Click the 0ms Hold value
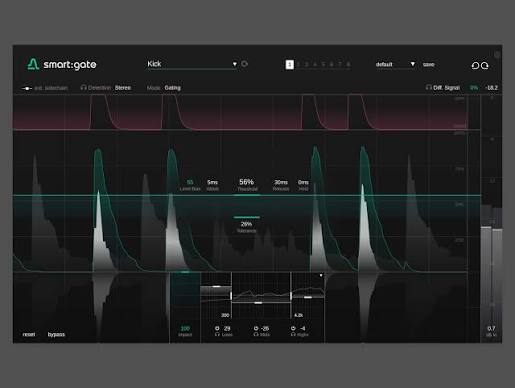 pyautogui.click(x=303, y=182)
